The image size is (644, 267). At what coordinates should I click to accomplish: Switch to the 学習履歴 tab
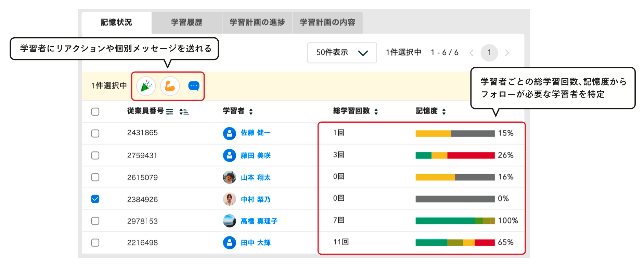pos(187,23)
